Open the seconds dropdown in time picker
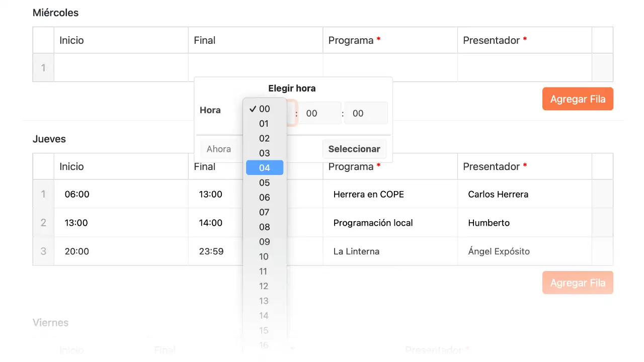 tap(366, 113)
